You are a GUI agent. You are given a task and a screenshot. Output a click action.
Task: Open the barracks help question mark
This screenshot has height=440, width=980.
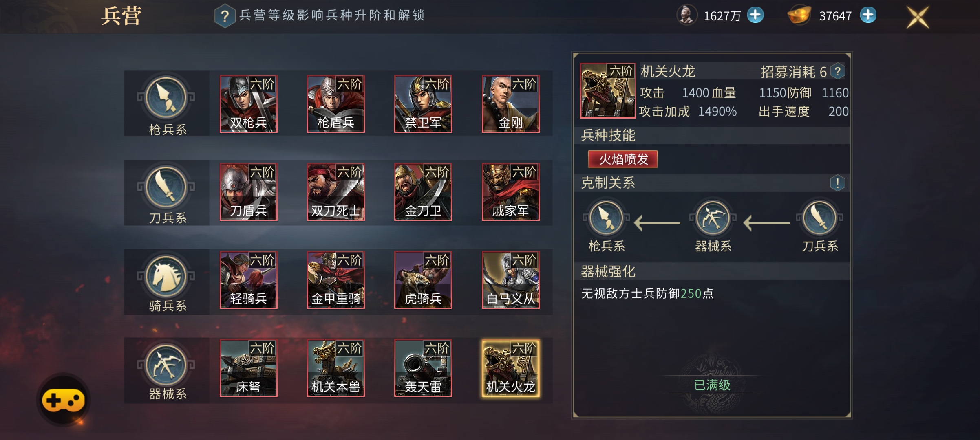coord(225,16)
